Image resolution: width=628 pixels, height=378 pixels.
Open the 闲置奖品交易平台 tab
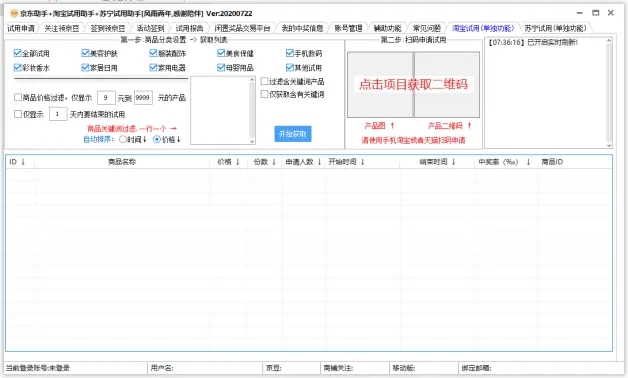[242, 28]
